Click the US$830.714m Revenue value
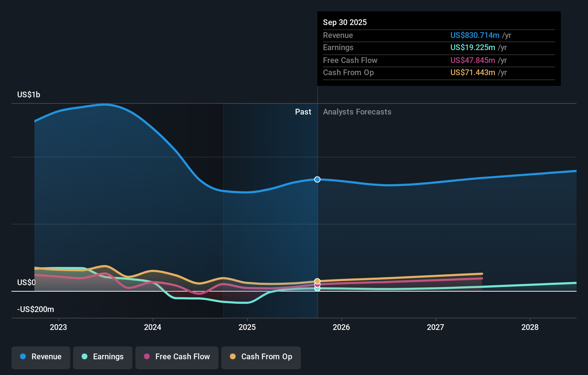Image resolution: width=588 pixels, height=375 pixels. (475, 35)
